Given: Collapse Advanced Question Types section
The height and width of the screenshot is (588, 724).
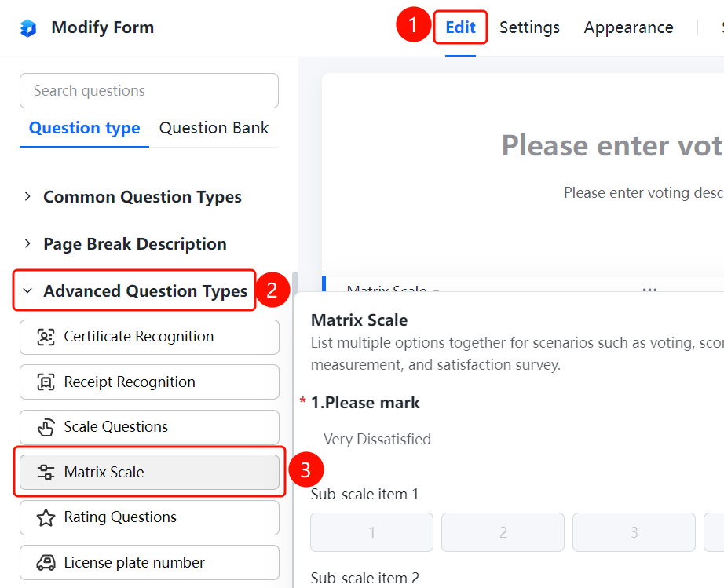Looking at the screenshot, I should pyautogui.click(x=27, y=290).
